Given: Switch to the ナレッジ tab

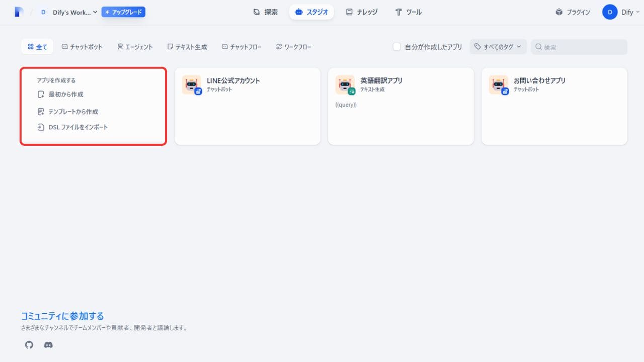Looking at the screenshot, I should coord(361,12).
